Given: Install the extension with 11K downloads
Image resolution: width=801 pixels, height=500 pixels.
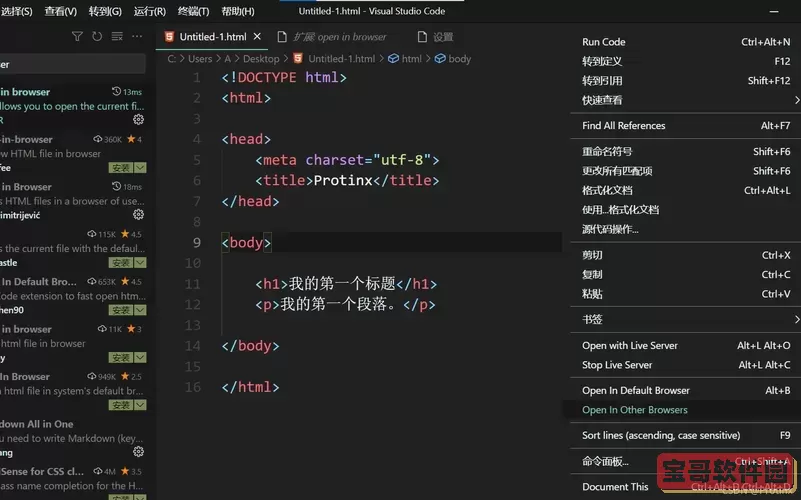Looking at the screenshot, I should 121,358.
